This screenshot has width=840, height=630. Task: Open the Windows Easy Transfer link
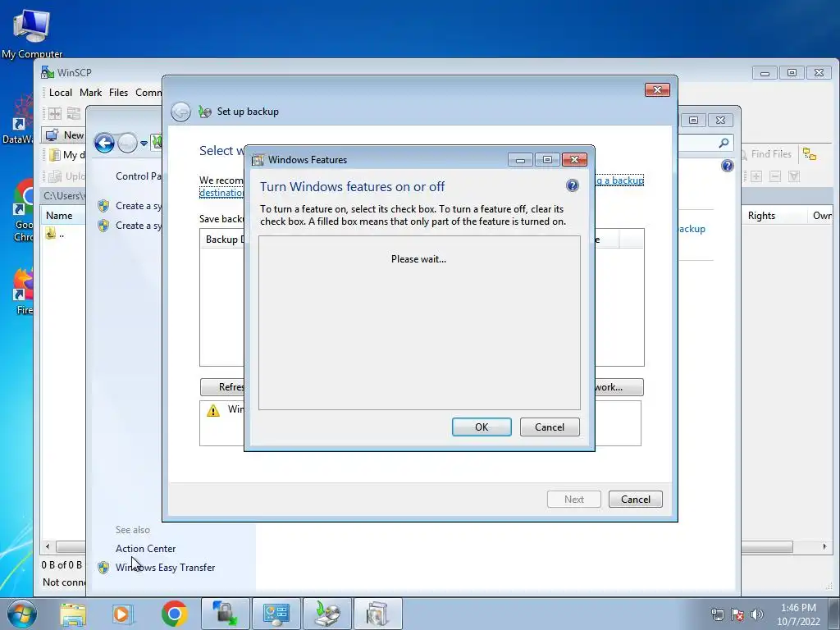165,568
